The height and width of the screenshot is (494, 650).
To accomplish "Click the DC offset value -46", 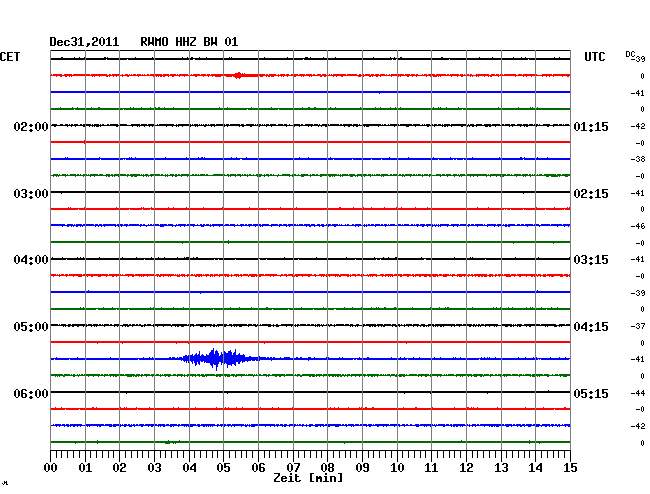I will [638, 226].
